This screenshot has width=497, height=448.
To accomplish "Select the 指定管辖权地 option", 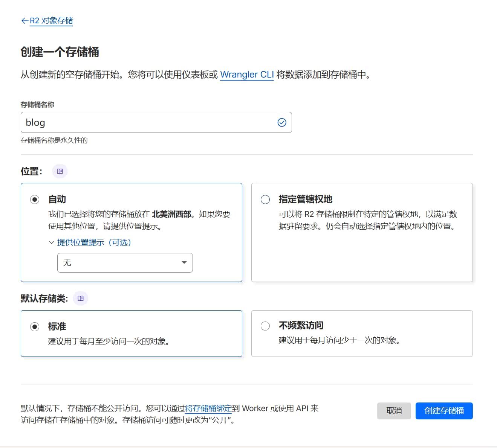I will [265, 200].
